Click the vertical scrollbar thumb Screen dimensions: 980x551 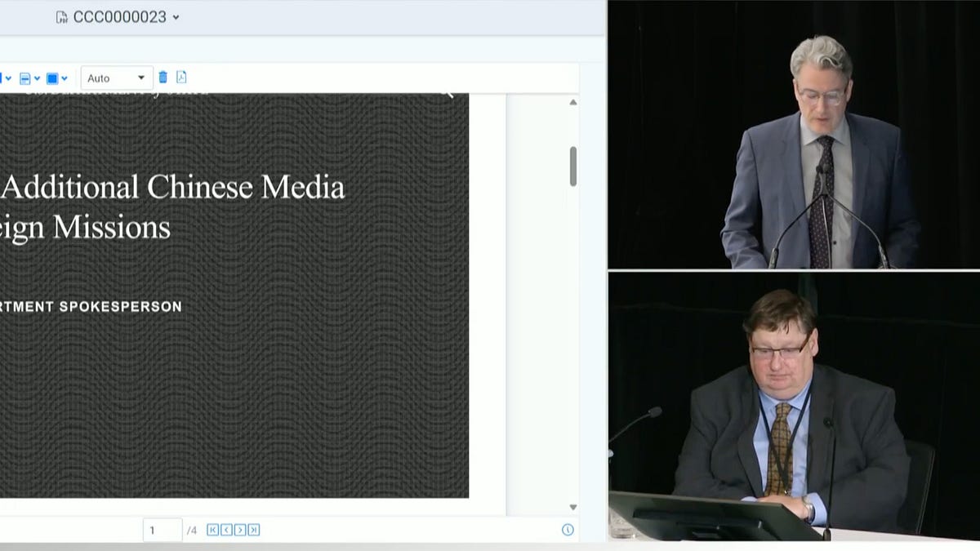573,167
